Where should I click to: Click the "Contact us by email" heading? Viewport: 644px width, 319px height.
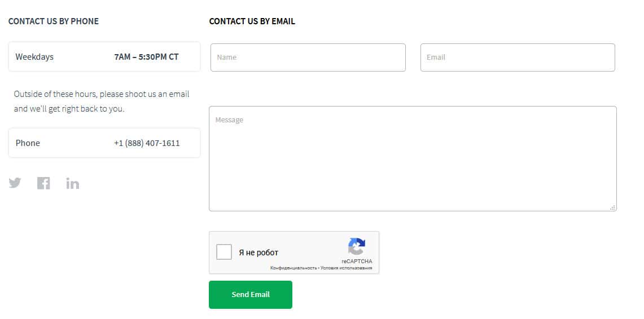[252, 21]
